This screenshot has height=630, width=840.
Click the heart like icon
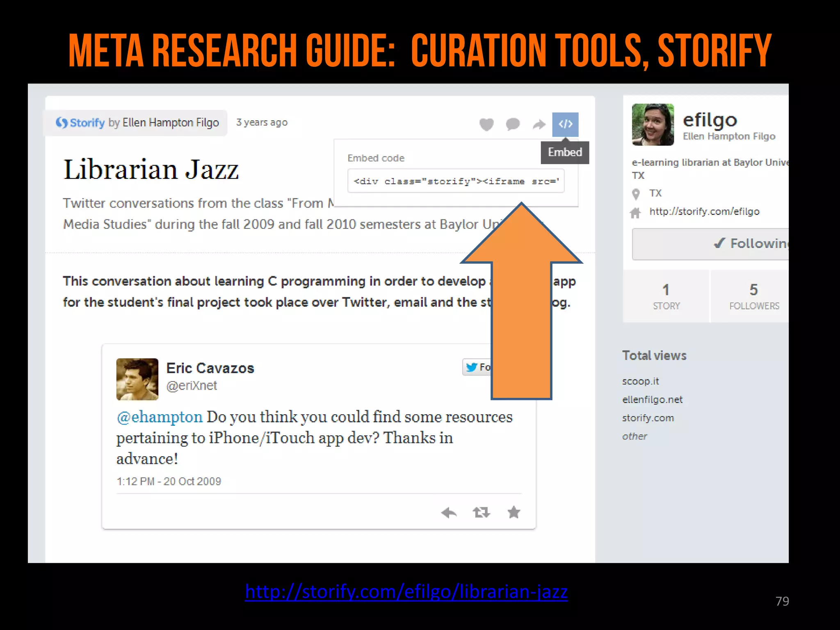coord(486,124)
